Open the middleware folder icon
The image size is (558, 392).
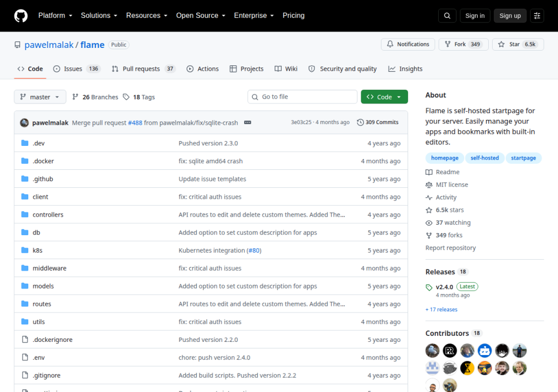25,268
